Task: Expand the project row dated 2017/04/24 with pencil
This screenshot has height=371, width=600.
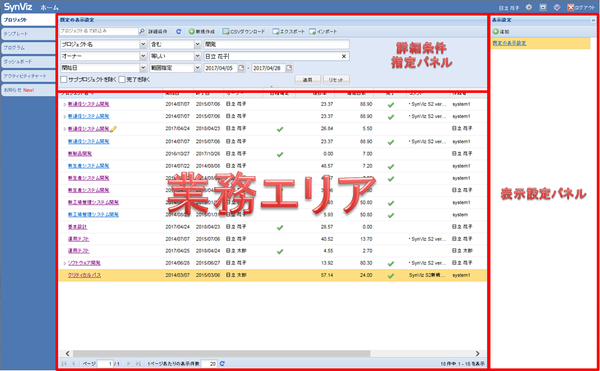Action: point(64,129)
